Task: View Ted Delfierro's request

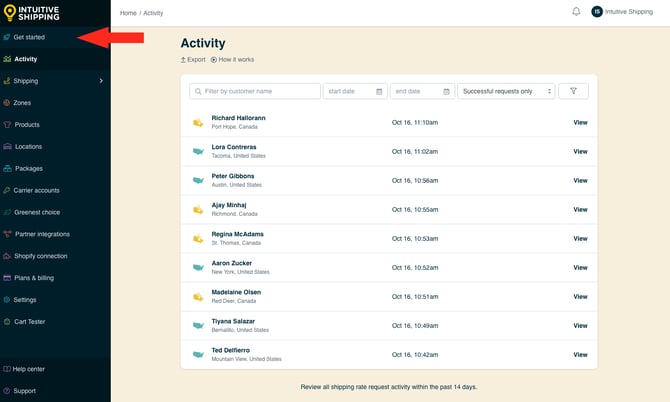Action: click(580, 355)
